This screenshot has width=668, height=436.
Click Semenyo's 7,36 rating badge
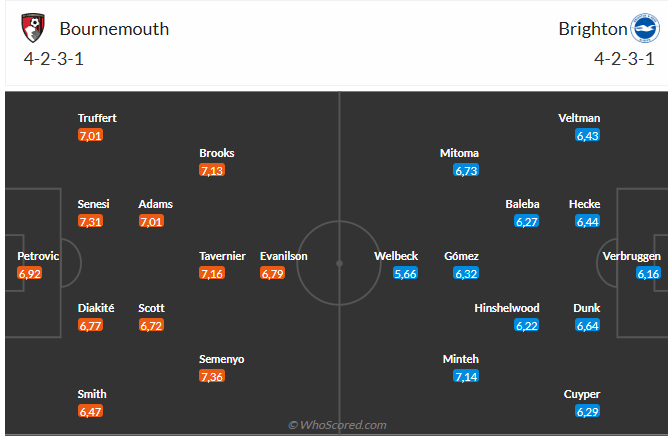point(211,376)
